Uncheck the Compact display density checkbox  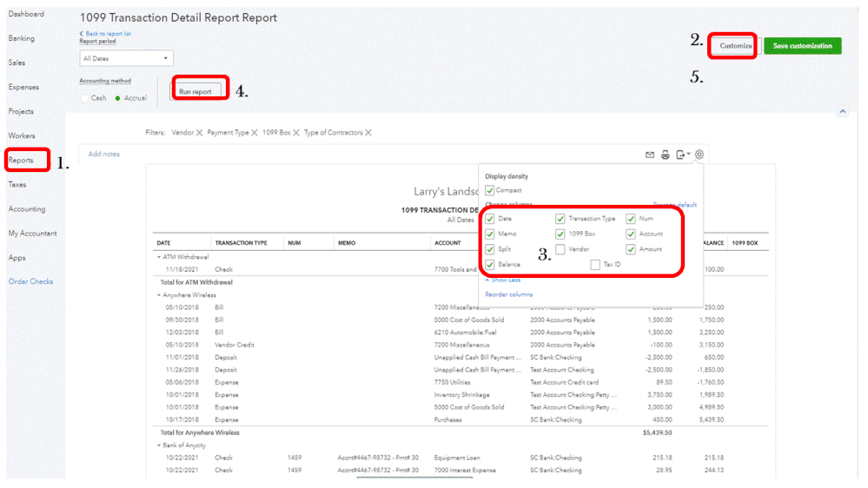[489, 190]
